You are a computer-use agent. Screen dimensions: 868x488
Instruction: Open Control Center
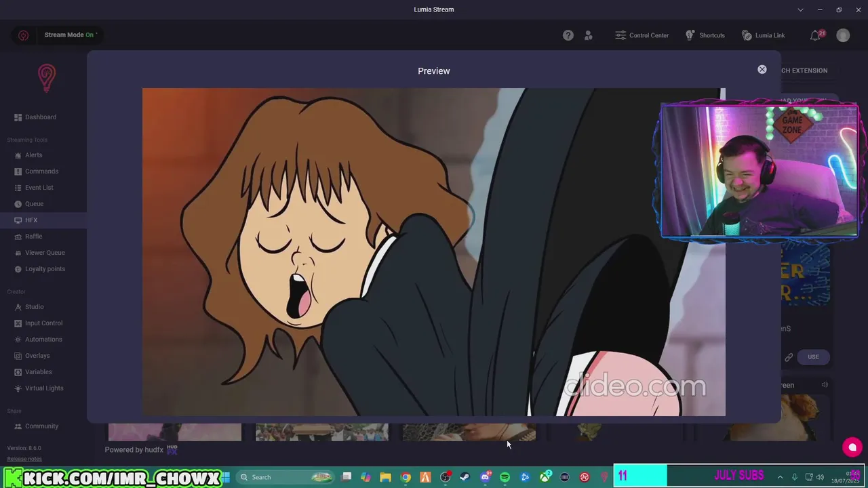tap(642, 35)
